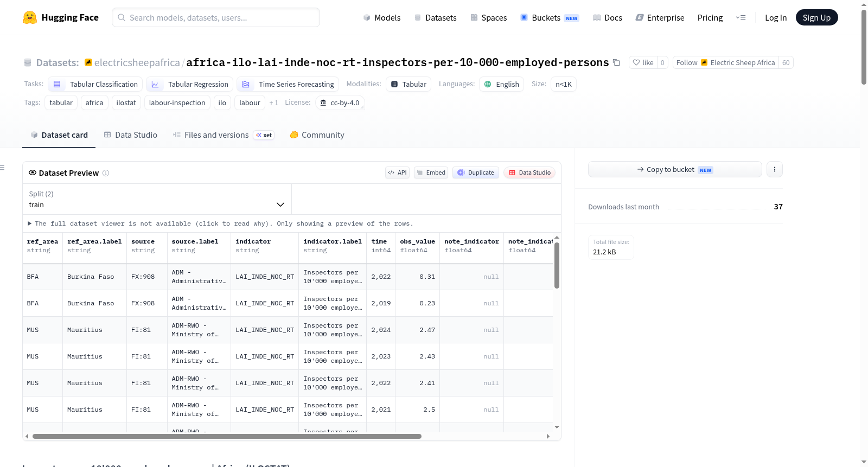Click the Embed button

pos(431,172)
